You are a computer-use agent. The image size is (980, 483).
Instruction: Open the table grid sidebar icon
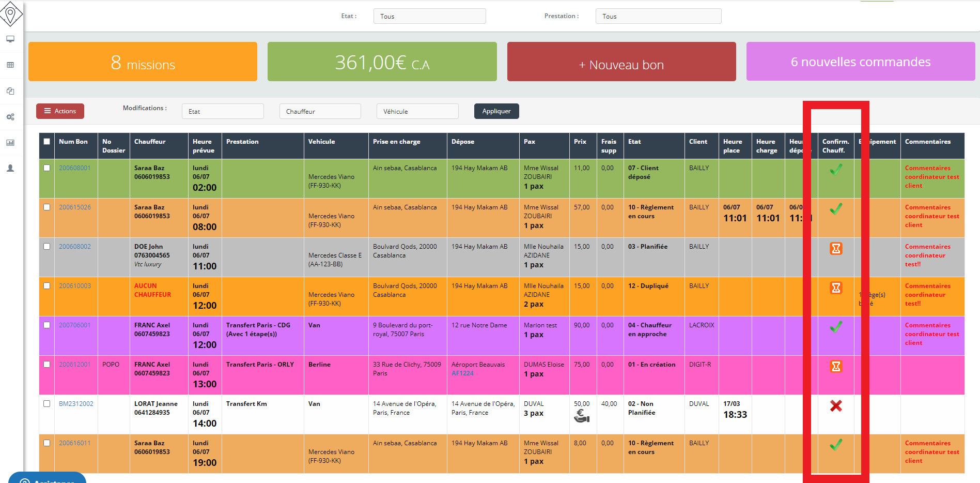pyautogui.click(x=10, y=65)
